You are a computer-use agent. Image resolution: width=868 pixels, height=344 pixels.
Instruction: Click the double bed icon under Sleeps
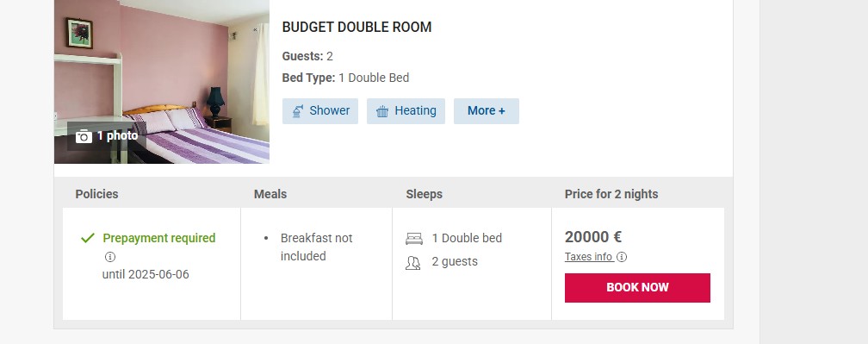414,239
